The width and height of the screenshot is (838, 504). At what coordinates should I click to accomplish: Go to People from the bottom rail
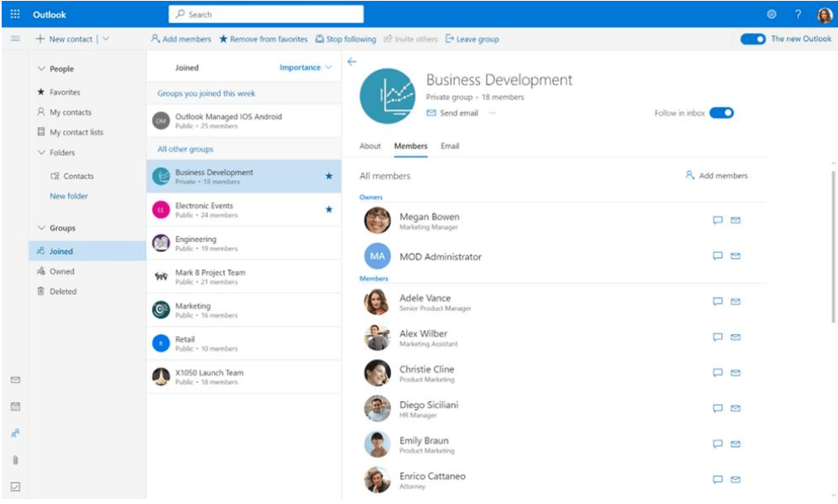[x=16, y=433]
